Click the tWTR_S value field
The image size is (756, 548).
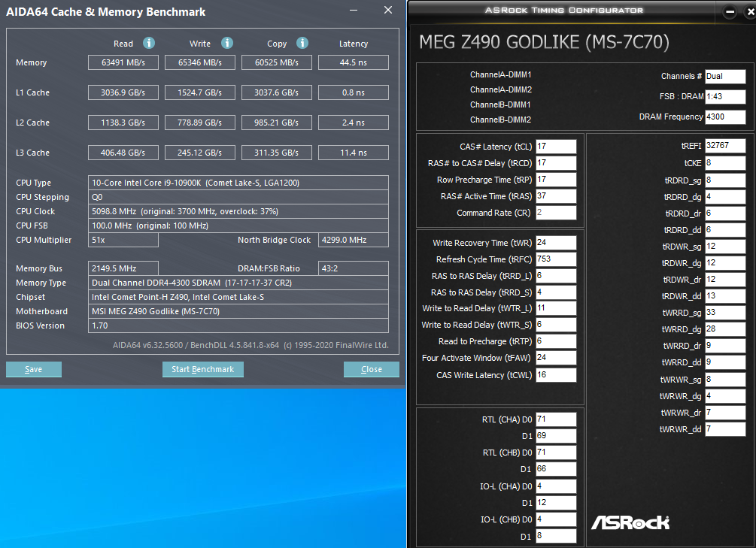point(556,325)
